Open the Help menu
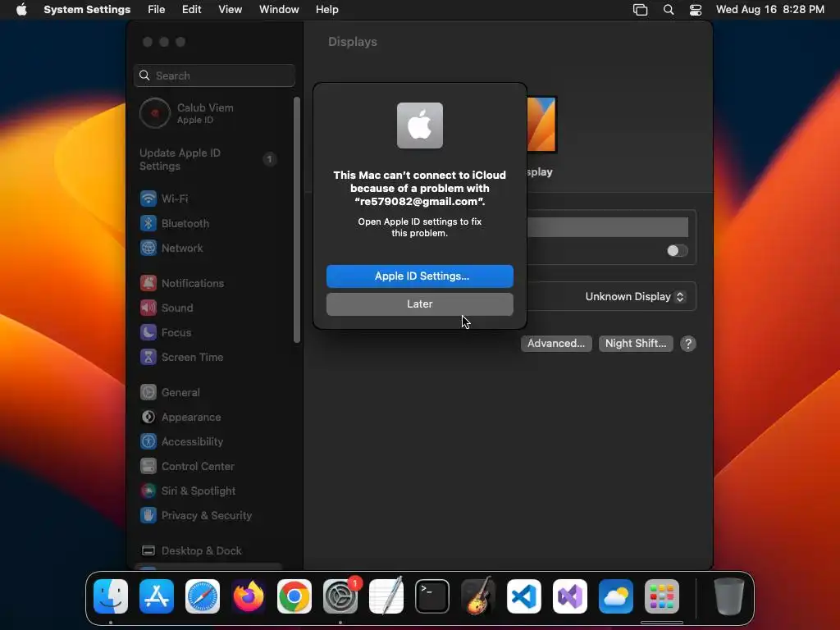Viewport: 840px width, 630px height. tap(326, 10)
